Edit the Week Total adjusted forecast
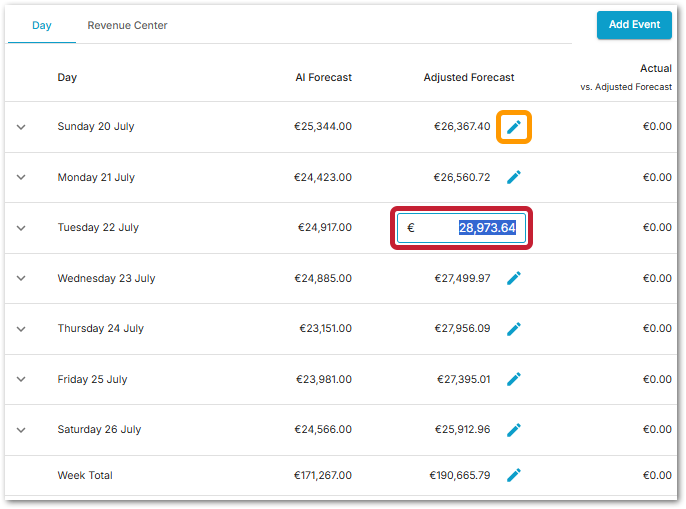 click(x=514, y=475)
